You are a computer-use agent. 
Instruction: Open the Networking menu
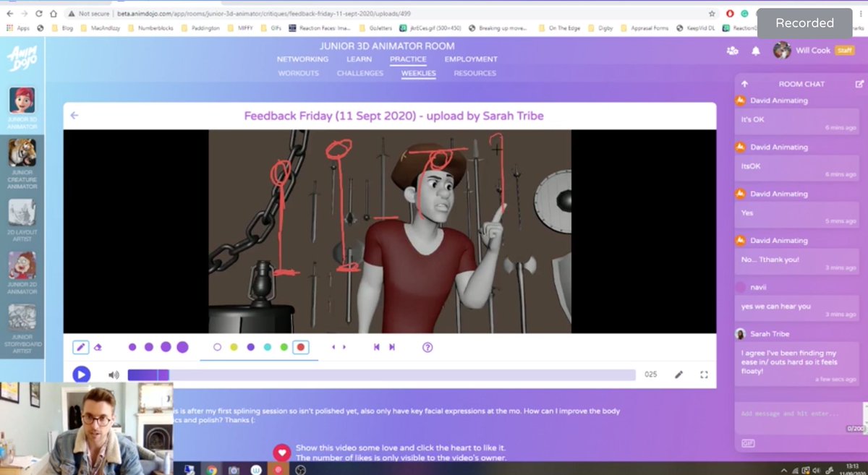(x=302, y=59)
